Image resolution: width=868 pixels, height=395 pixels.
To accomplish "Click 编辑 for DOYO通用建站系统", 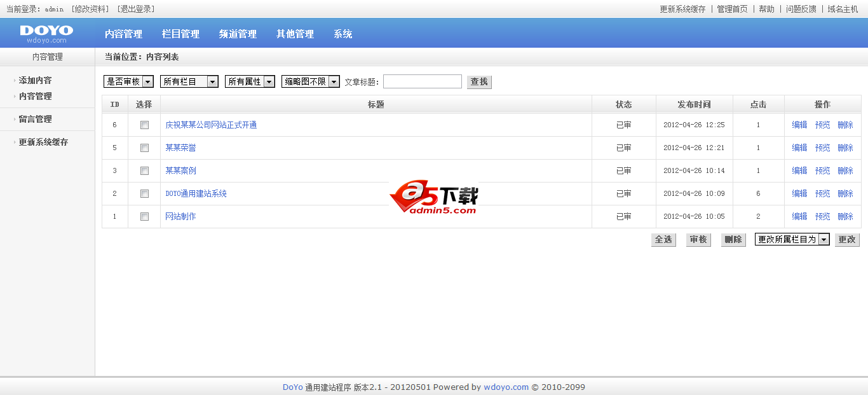I will (x=799, y=194).
